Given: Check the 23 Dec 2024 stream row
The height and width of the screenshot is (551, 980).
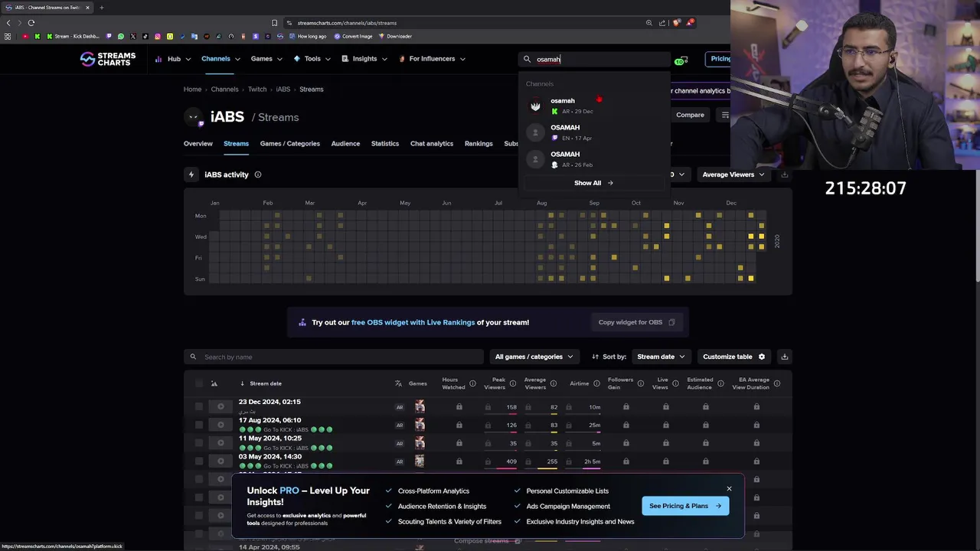Looking at the screenshot, I should (199, 406).
